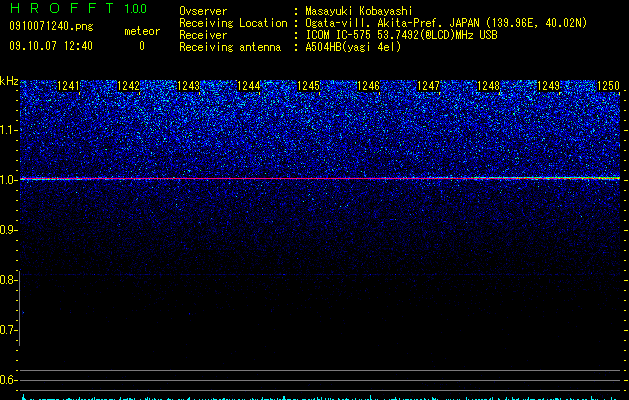Screen dimensions: 629x400
Task: Select the 1250 time label
Action: click(609, 86)
